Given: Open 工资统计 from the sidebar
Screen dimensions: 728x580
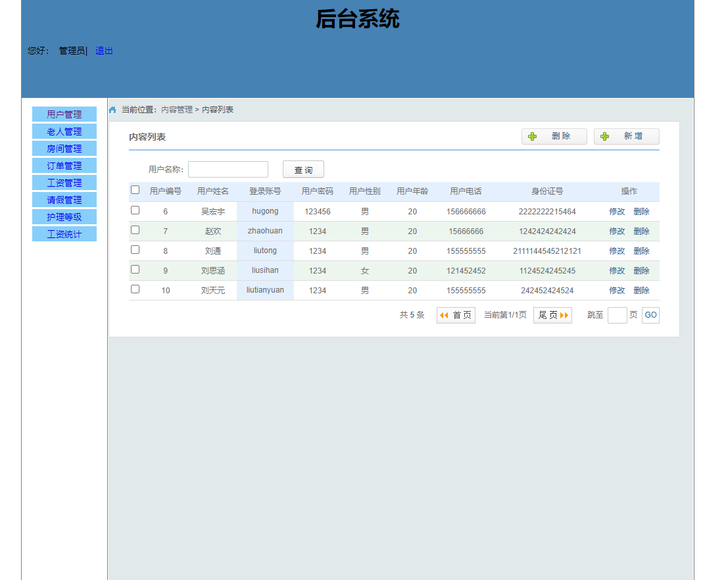Looking at the screenshot, I should point(64,233).
